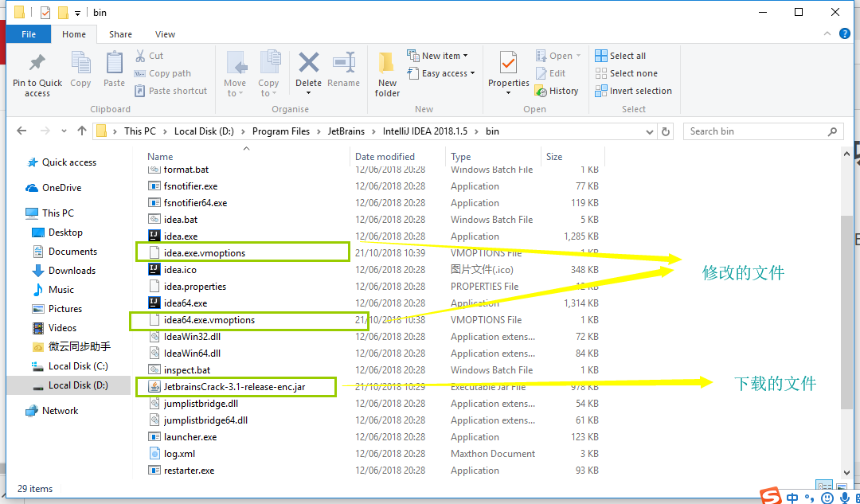Click Paste shortcut command
The width and height of the screenshot is (860, 504).
[x=171, y=91]
